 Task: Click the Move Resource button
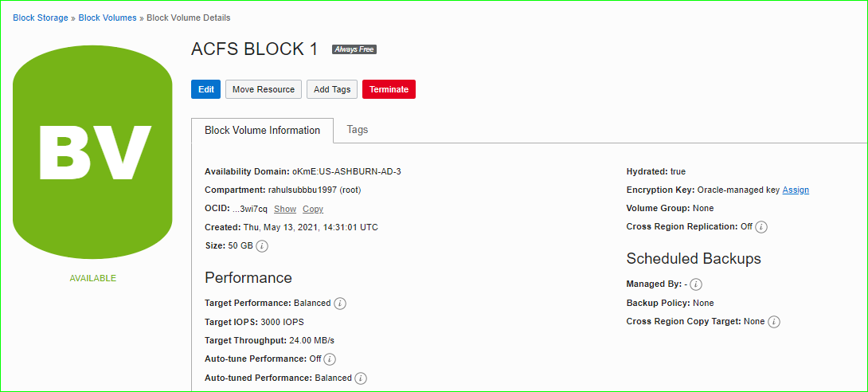click(264, 89)
